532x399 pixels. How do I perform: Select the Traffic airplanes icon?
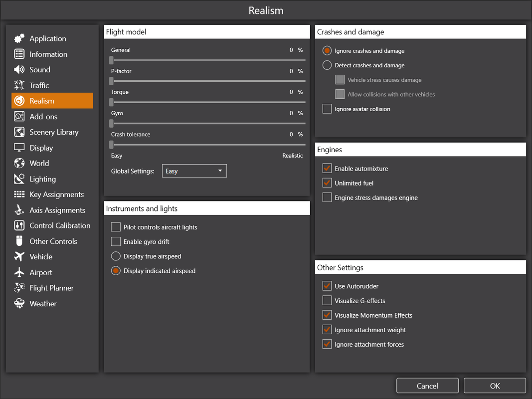click(x=19, y=85)
